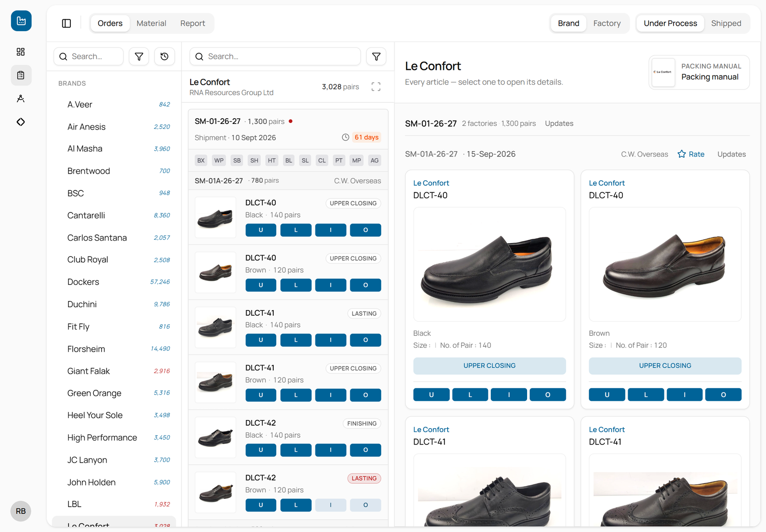Click Le Confort link on Black DLCT-41 card
The width and height of the screenshot is (766, 532).
point(431,430)
